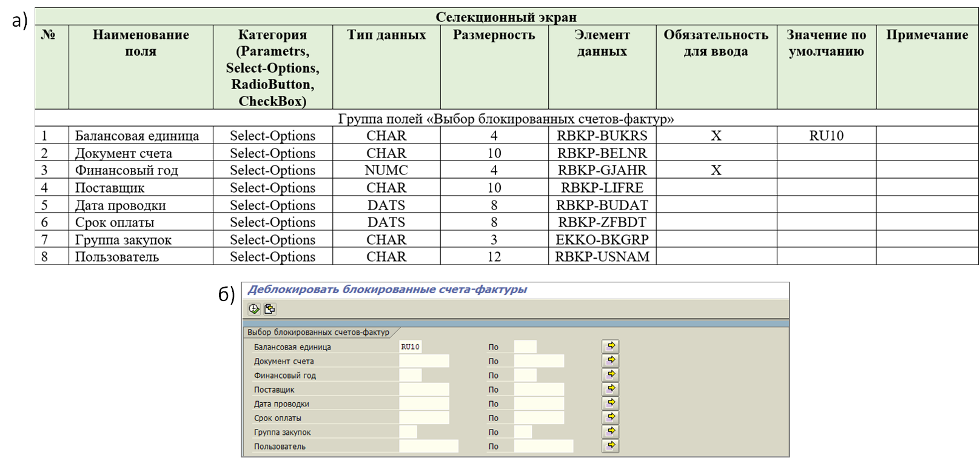The width and height of the screenshot is (980, 458).
Task: Click the table cell 'RBKP-GJAHR'
Action: [602, 170]
